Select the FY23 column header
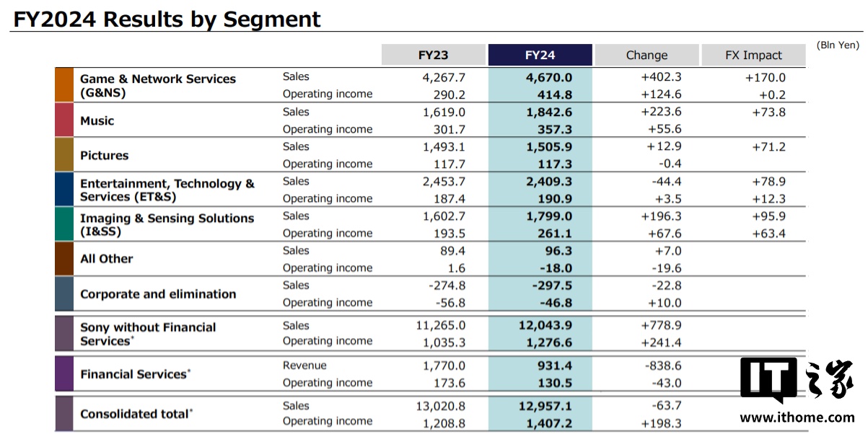Screen dimensions: 868x434 click(x=434, y=55)
